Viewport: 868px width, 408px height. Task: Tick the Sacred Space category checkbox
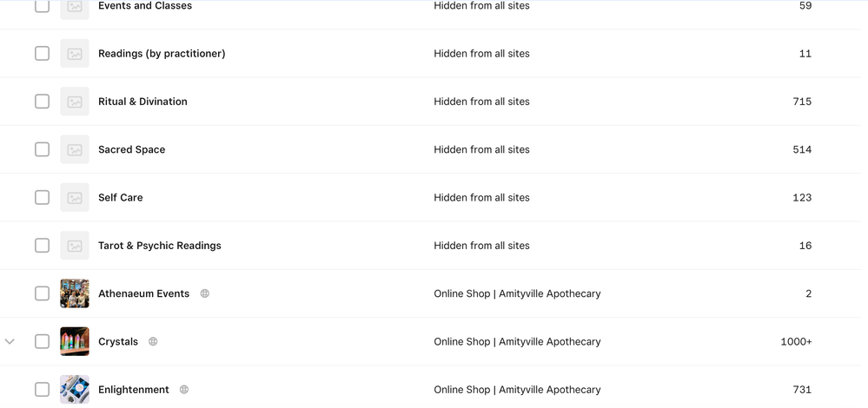point(42,149)
